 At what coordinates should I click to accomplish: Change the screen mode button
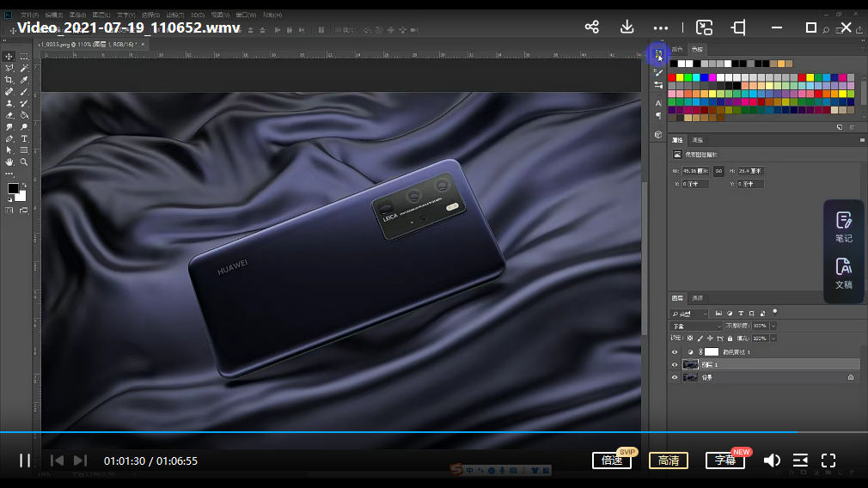(24, 210)
